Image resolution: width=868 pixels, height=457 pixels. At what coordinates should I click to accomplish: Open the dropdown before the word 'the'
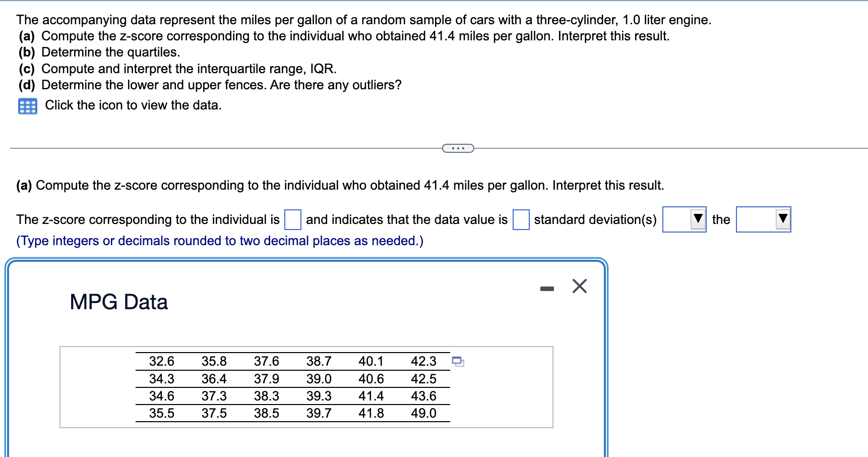point(684,219)
